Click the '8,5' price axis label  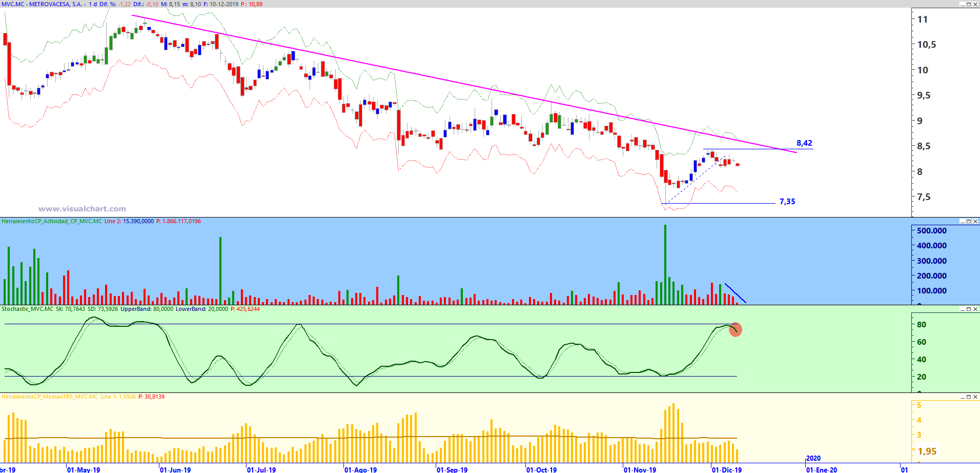coord(924,146)
